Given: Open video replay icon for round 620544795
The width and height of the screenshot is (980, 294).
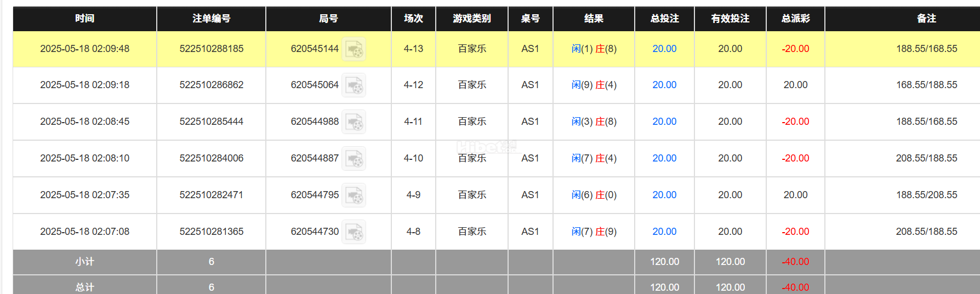Looking at the screenshot, I should 354,195.
